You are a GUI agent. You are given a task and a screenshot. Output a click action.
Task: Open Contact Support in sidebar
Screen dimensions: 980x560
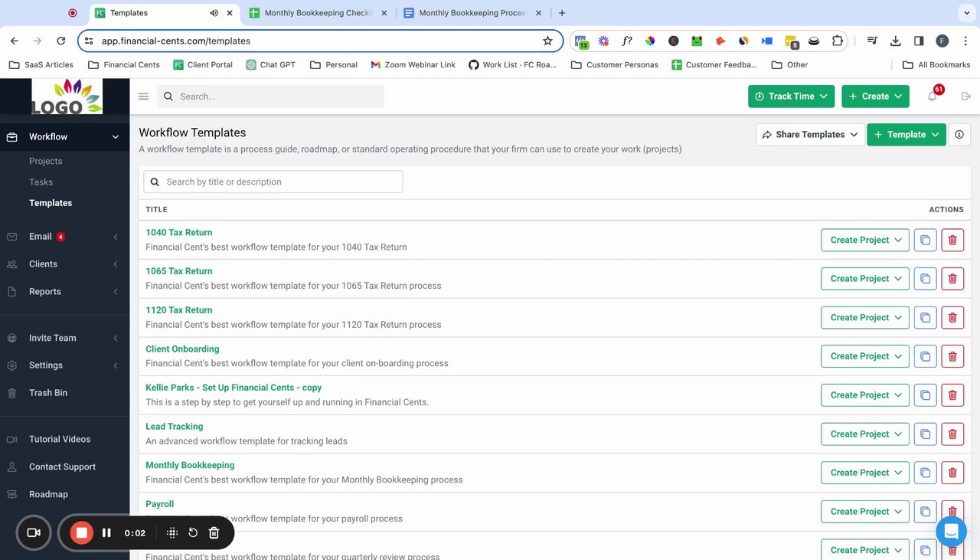pyautogui.click(x=62, y=467)
